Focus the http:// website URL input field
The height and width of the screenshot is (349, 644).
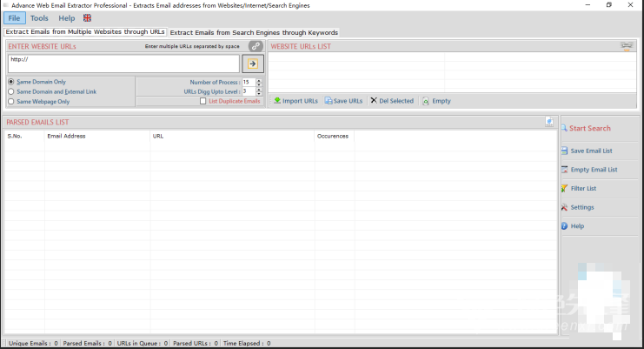point(123,64)
